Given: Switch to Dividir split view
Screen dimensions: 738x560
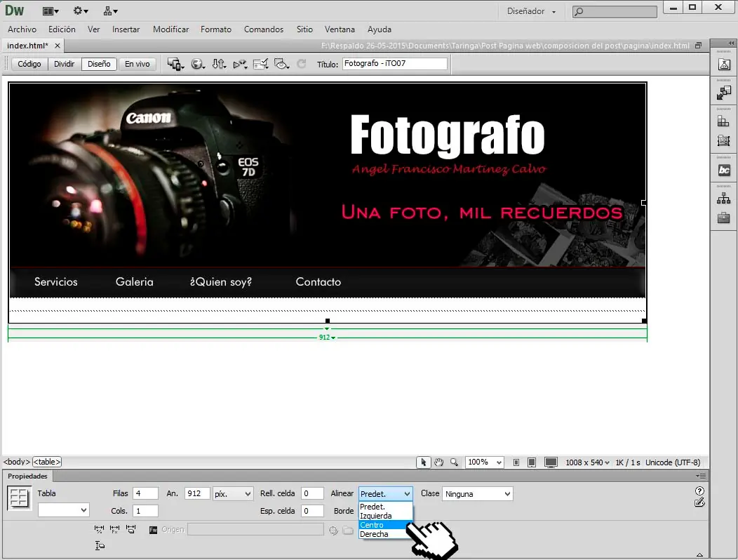Looking at the screenshot, I should [64, 64].
